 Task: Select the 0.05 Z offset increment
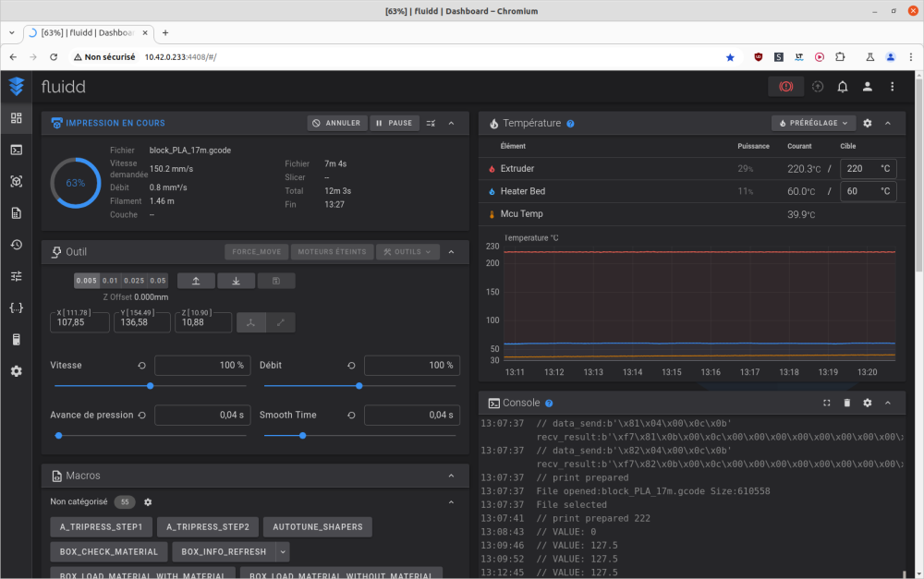(x=158, y=281)
